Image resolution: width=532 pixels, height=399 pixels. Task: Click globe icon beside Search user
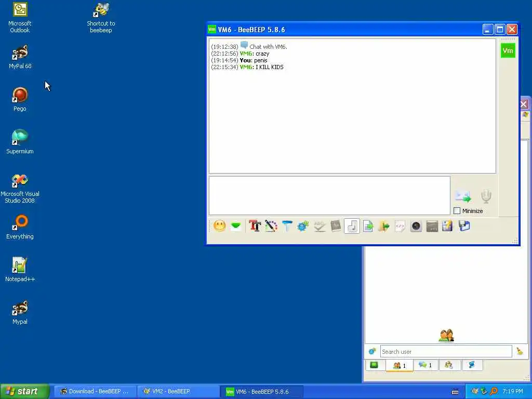(x=372, y=352)
